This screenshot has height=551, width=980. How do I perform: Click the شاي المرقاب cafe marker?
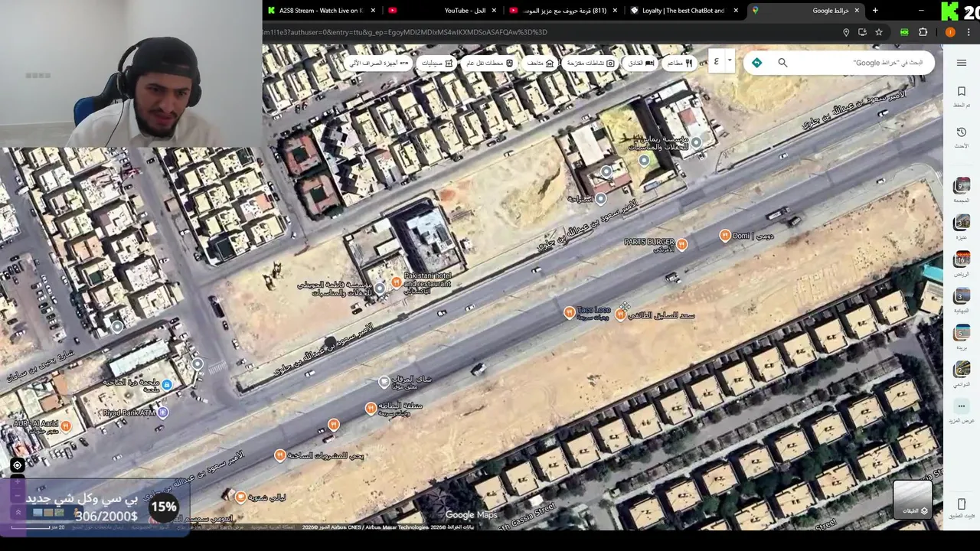[x=384, y=380]
